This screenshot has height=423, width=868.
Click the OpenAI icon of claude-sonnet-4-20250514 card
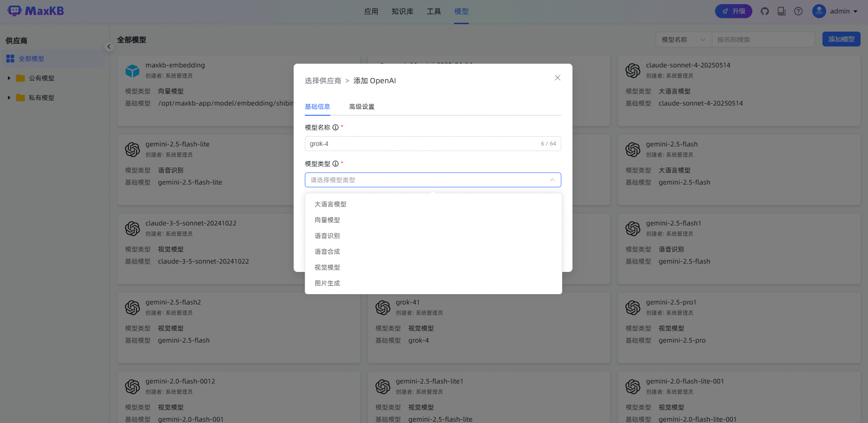pos(633,71)
